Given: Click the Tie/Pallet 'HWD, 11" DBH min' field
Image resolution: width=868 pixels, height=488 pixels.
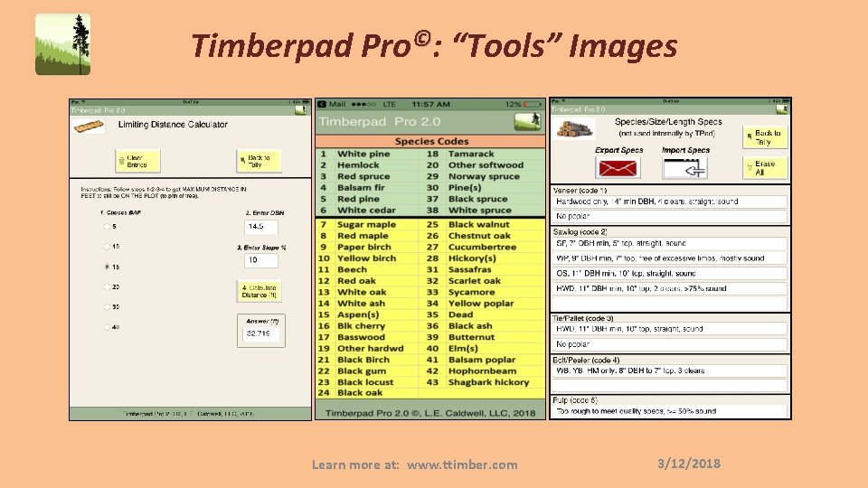Looking at the screenshot, I should pos(669,329).
